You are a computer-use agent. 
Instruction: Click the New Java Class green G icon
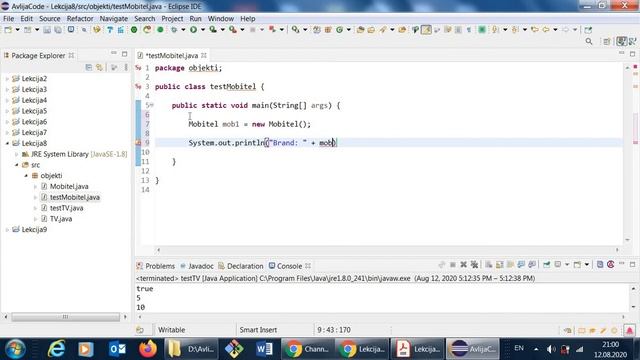pyautogui.click(x=340, y=29)
